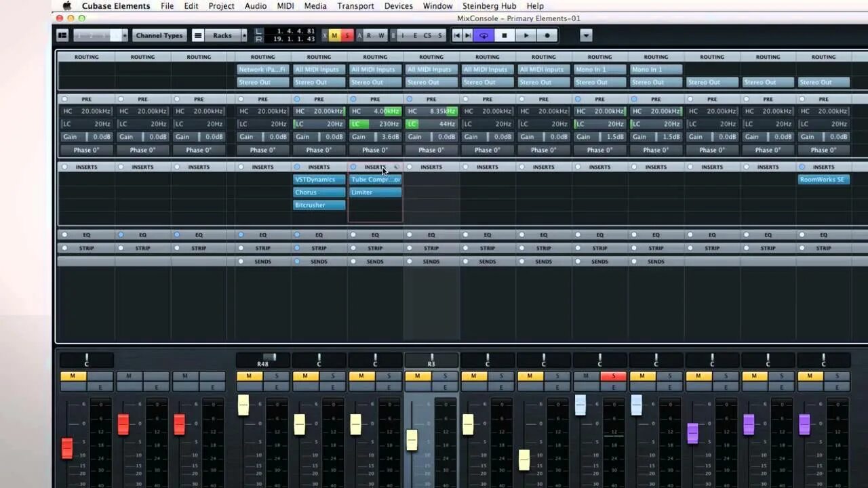Deactivate all solo states via toolbar red S

coord(347,35)
